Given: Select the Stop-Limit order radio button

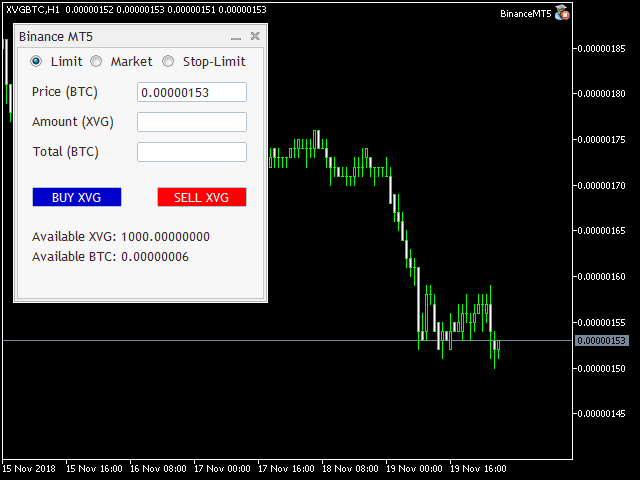Looking at the screenshot, I should click(x=168, y=62).
